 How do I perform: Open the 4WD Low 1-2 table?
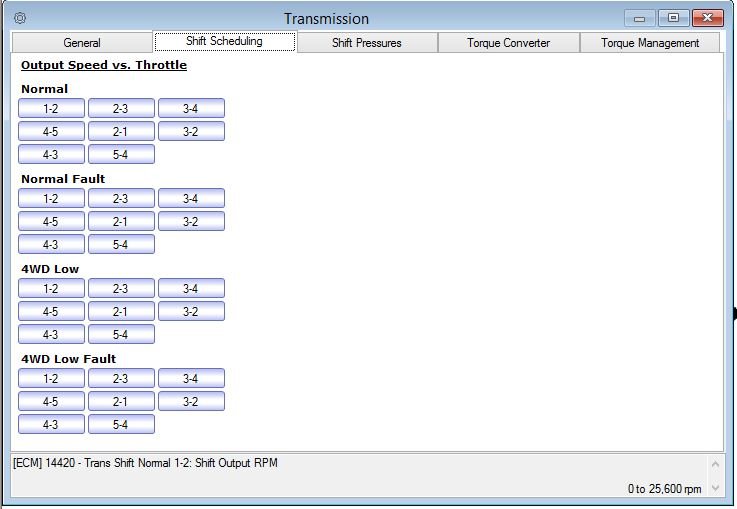(51, 289)
